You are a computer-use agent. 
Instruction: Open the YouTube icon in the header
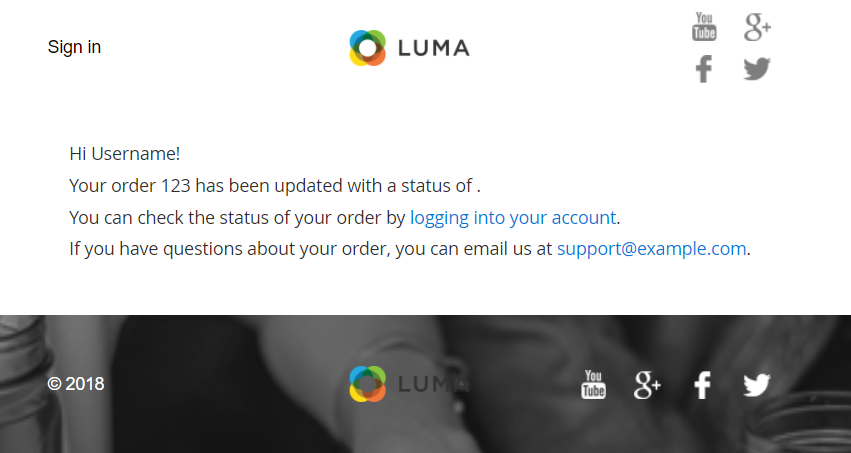(x=704, y=27)
